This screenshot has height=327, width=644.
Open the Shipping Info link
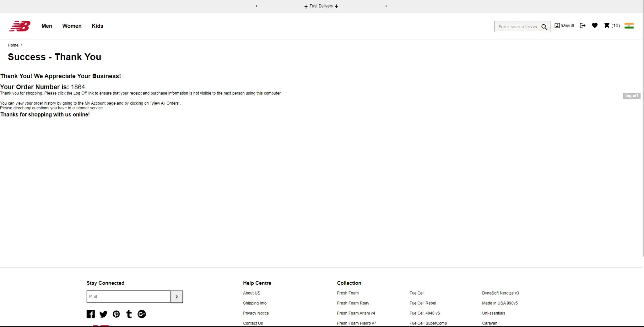255,303
